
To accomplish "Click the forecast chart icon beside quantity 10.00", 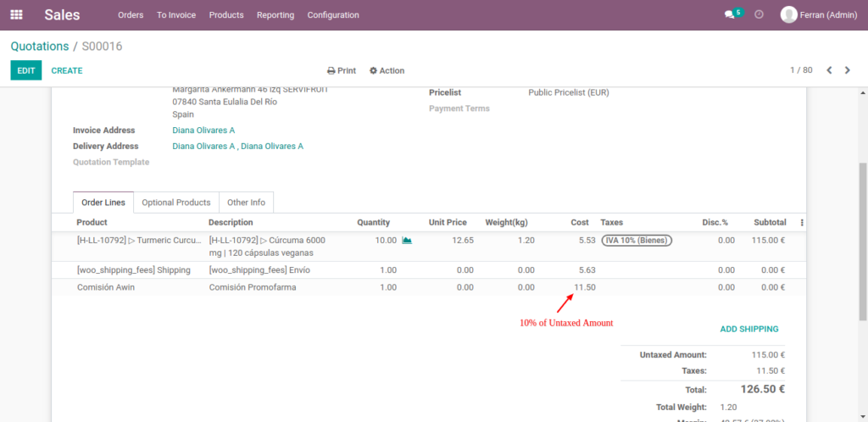I will click(407, 240).
